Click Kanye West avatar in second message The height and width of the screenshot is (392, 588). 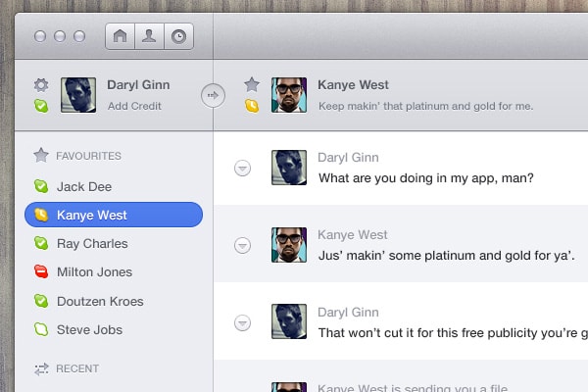point(289,245)
